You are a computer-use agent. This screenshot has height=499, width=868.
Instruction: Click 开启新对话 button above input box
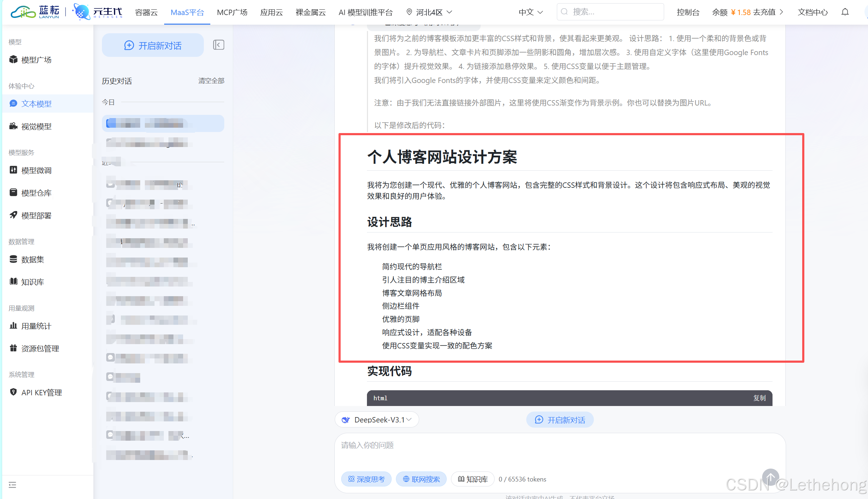point(560,420)
